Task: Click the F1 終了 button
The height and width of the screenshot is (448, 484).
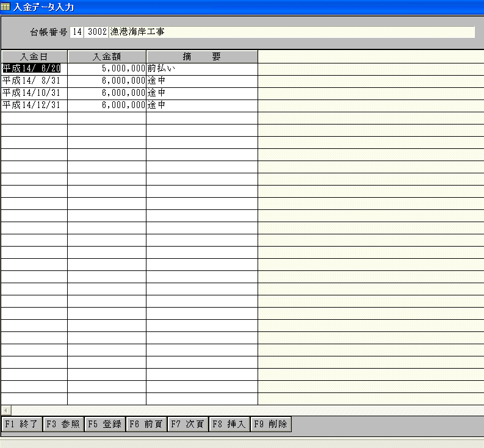Action: pyautogui.click(x=22, y=424)
